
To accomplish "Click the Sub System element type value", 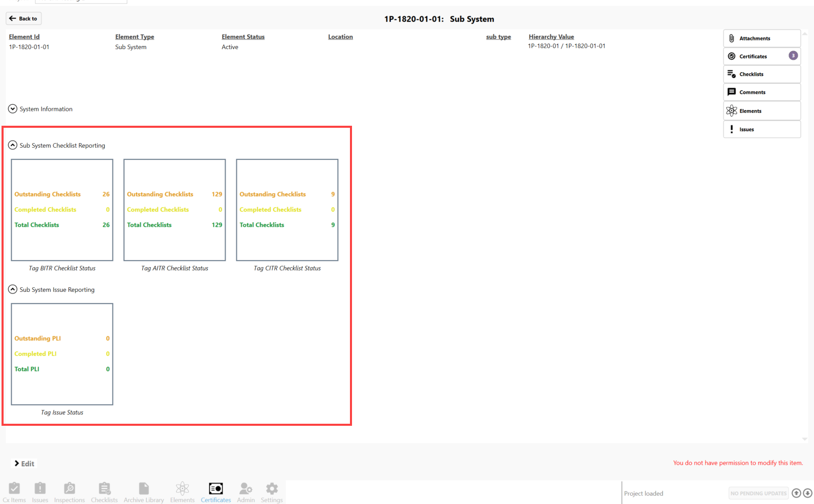I will [x=130, y=47].
